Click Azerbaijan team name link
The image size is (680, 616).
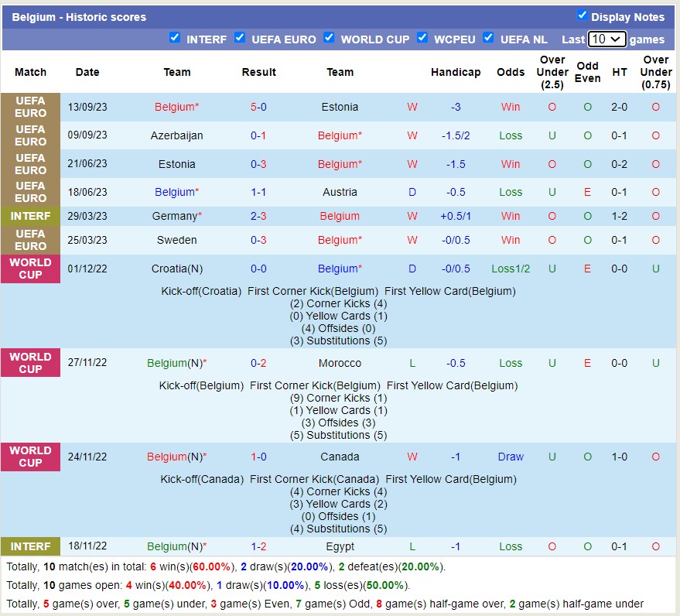coord(176,135)
